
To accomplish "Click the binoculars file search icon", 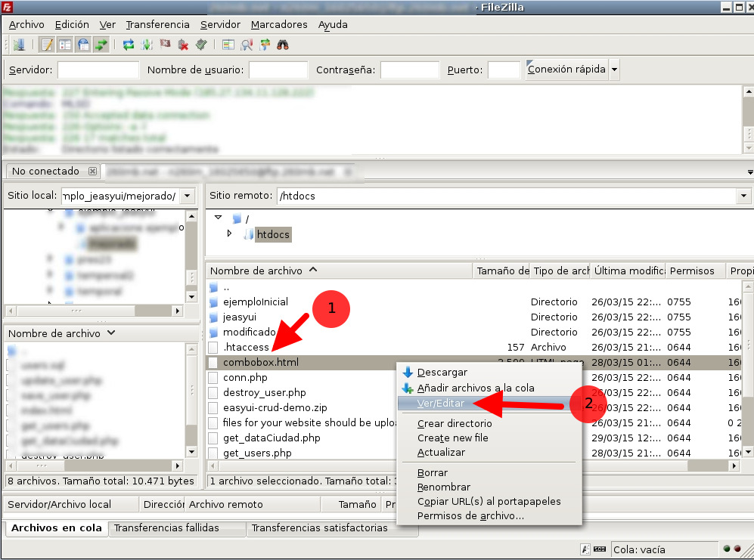I will pyautogui.click(x=283, y=45).
